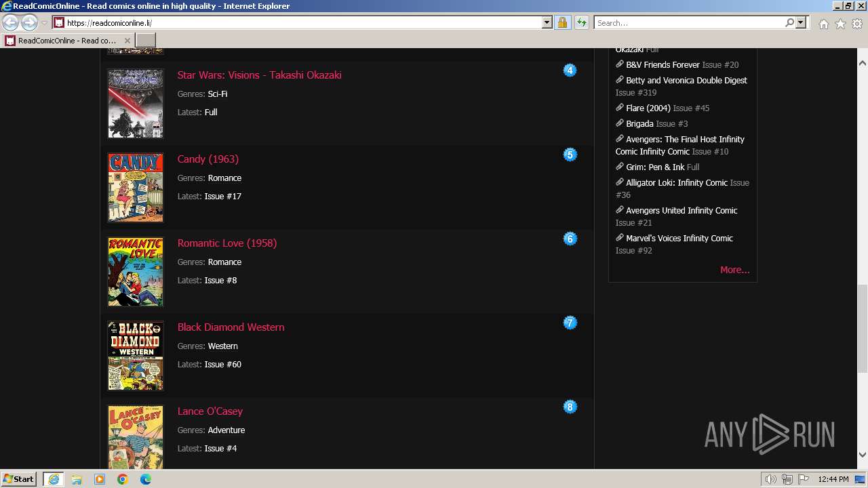Click the scrollbar down arrow
The image size is (868, 488).
tap(862, 455)
